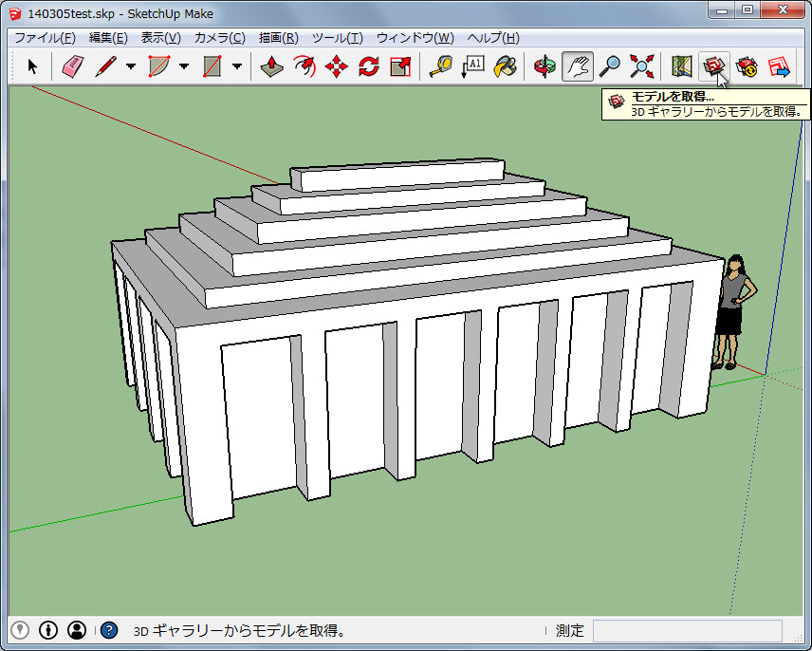
Task: Select the arrow Select tool
Action: pos(31,66)
